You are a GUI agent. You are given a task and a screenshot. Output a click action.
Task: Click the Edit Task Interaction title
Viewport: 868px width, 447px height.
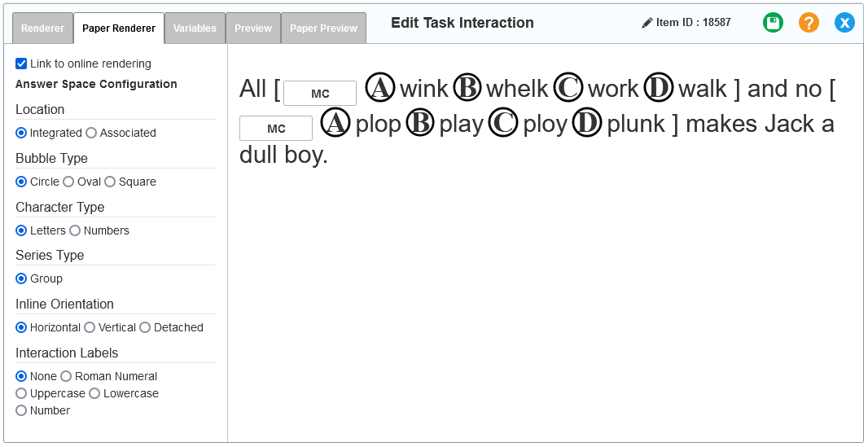tap(462, 23)
